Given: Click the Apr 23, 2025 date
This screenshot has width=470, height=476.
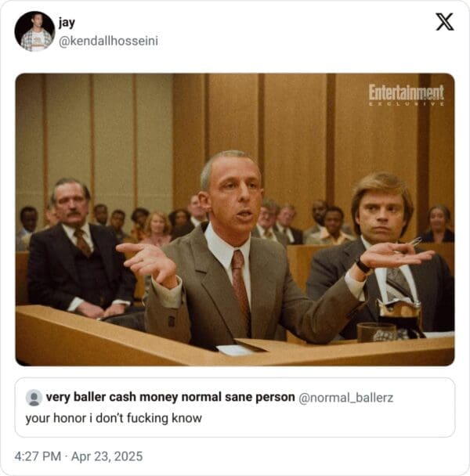Looking at the screenshot, I should click(107, 456).
